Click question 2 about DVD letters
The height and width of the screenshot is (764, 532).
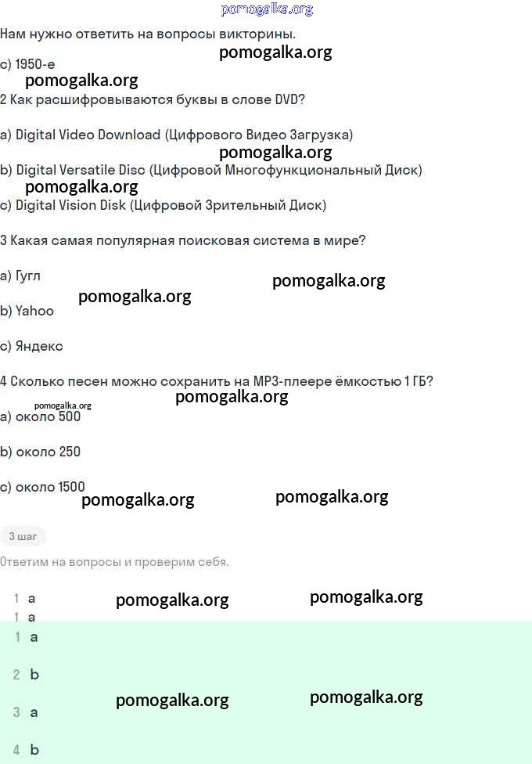coord(153,99)
